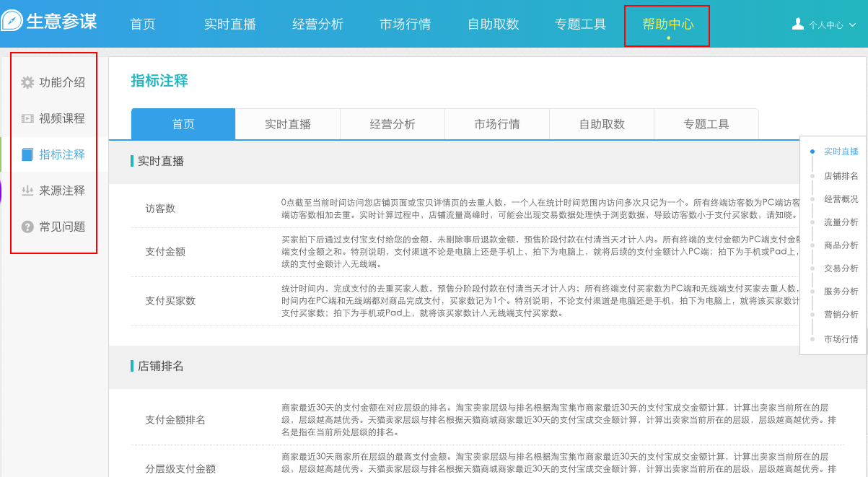Switch to the 自助取数 tab under 指标注释

click(x=602, y=124)
